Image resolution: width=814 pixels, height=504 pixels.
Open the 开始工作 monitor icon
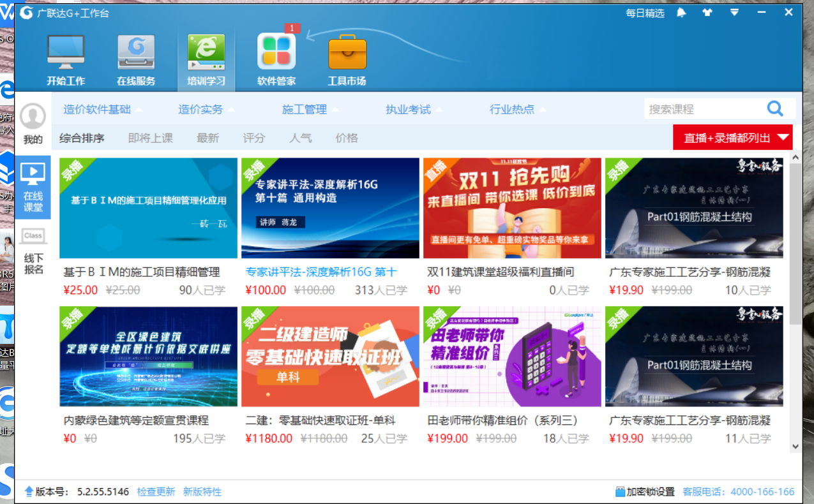click(x=66, y=52)
